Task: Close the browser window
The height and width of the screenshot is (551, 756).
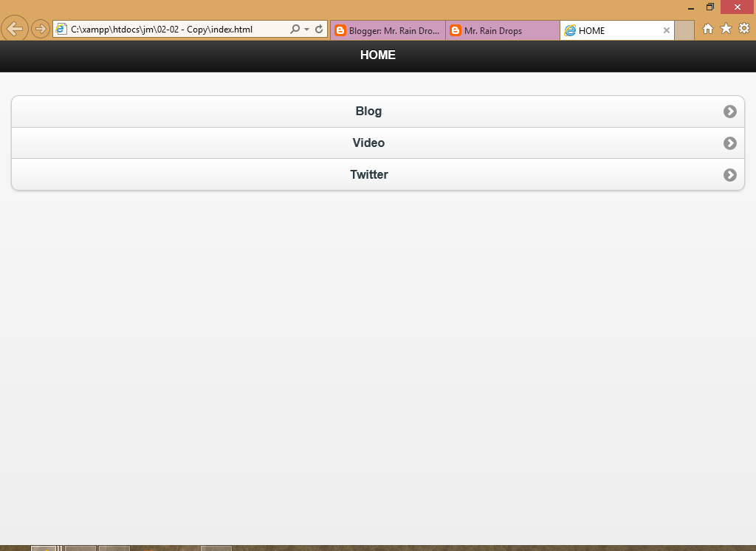Action: tap(738, 7)
